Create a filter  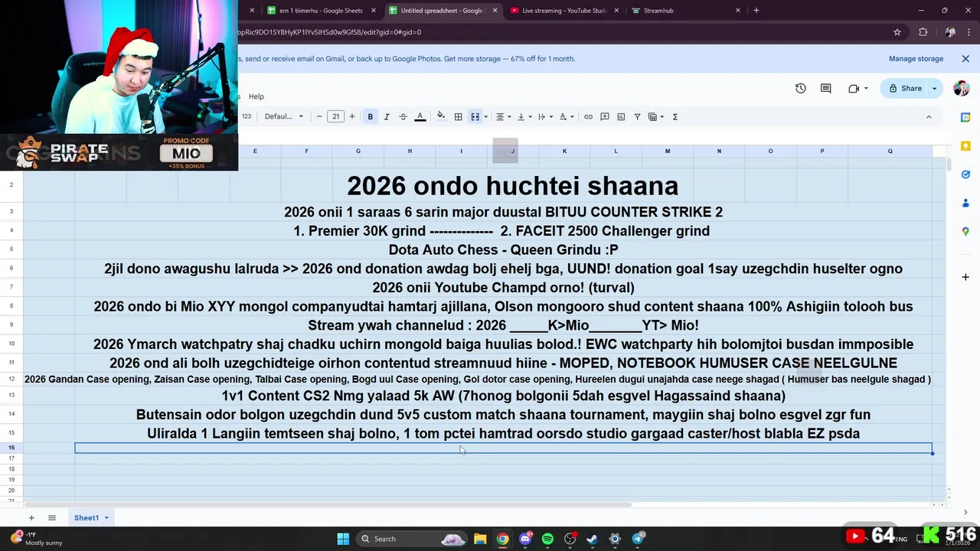[x=637, y=116]
